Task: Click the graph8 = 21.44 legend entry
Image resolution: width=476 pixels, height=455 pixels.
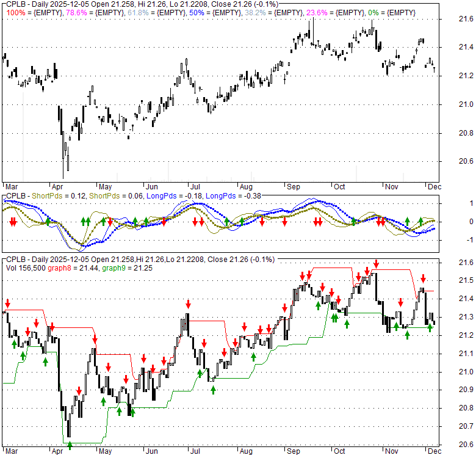Action: click(x=72, y=268)
